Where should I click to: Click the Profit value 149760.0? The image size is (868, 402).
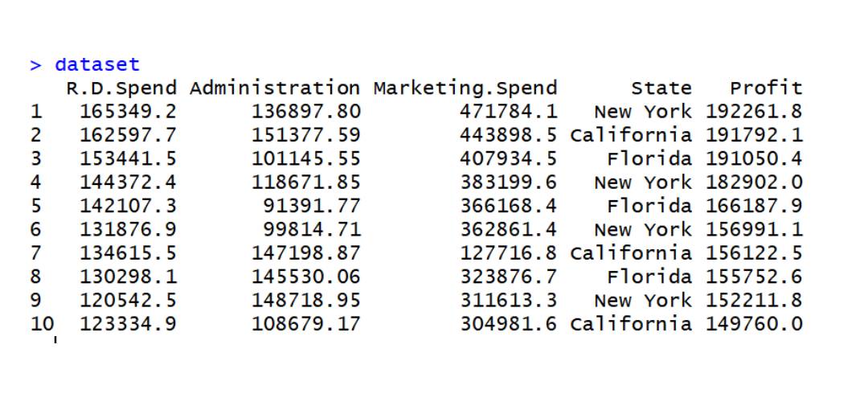click(x=754, y=324)
